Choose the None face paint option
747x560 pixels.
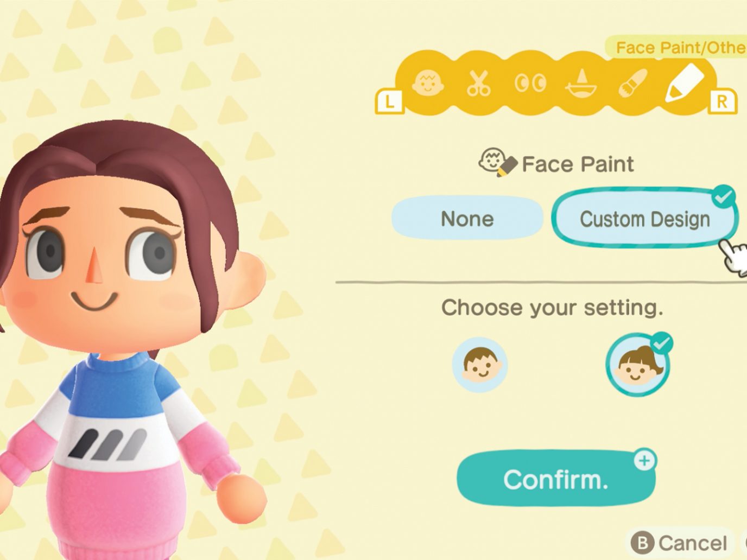467,219
